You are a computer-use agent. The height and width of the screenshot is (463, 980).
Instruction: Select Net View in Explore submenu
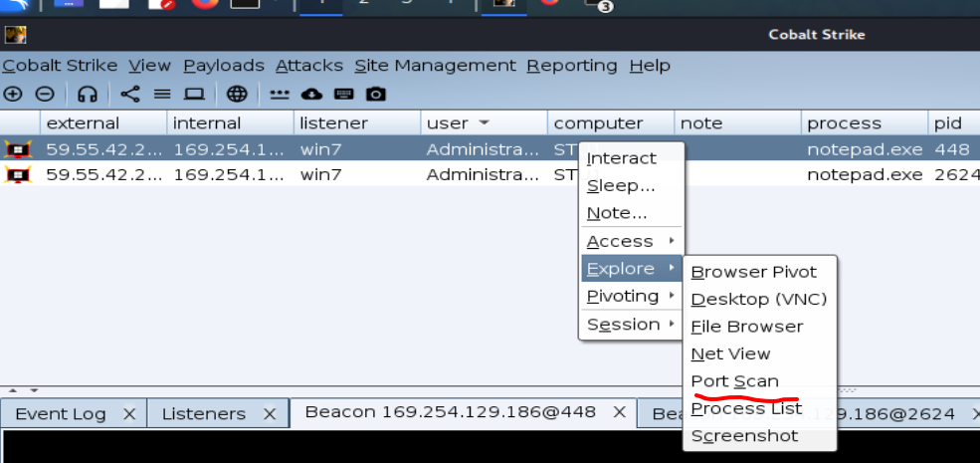pos(759,354)
